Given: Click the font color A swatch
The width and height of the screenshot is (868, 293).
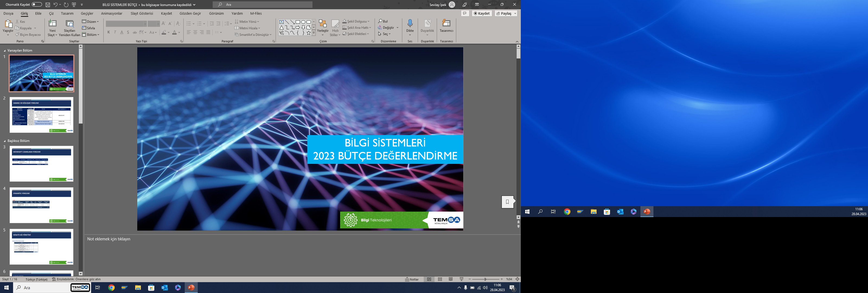Looking at the screenshot, I should [174, 32].
